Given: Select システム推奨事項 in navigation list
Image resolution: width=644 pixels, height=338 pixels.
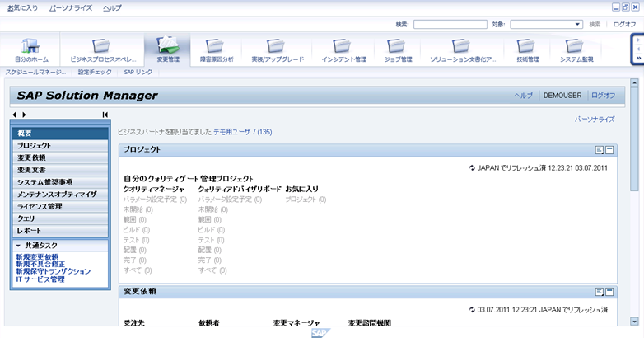Looking at the screenshot, I should [60, 181].
